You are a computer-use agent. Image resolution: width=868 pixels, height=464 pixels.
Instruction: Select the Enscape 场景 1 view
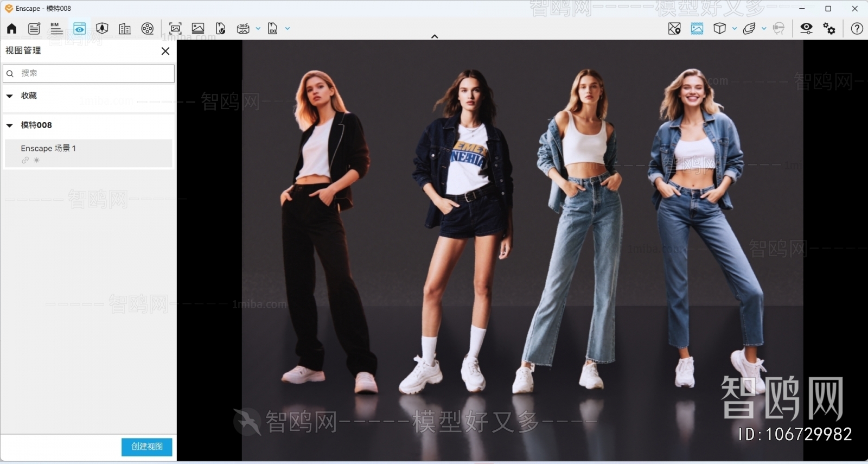click(88, 149)
